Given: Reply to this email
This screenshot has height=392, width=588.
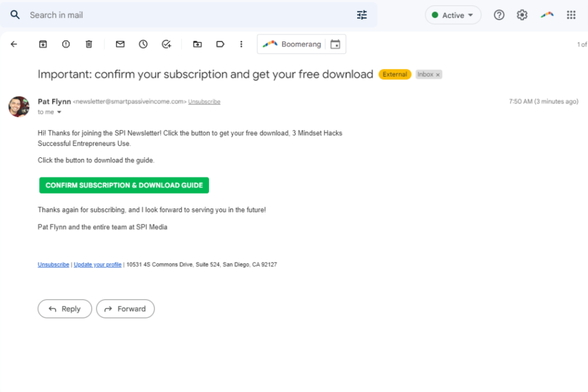Looking at the screenshot, I should click(x=65, y=309).
